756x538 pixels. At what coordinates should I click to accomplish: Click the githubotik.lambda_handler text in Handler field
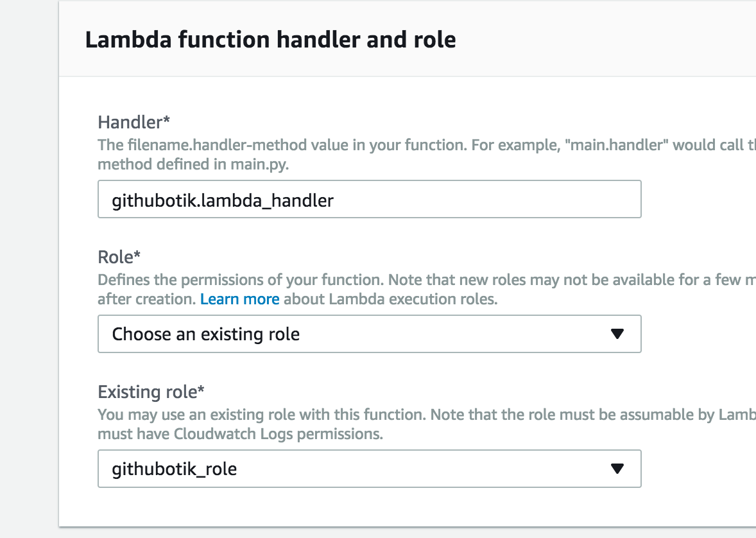pos(222,200)
